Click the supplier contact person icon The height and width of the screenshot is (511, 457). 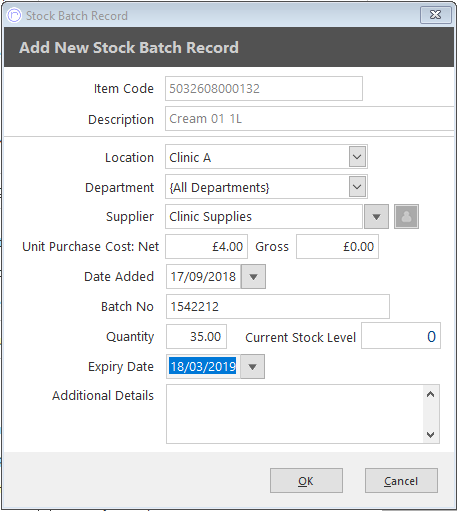pyautogui.click(x=406, y=217)
